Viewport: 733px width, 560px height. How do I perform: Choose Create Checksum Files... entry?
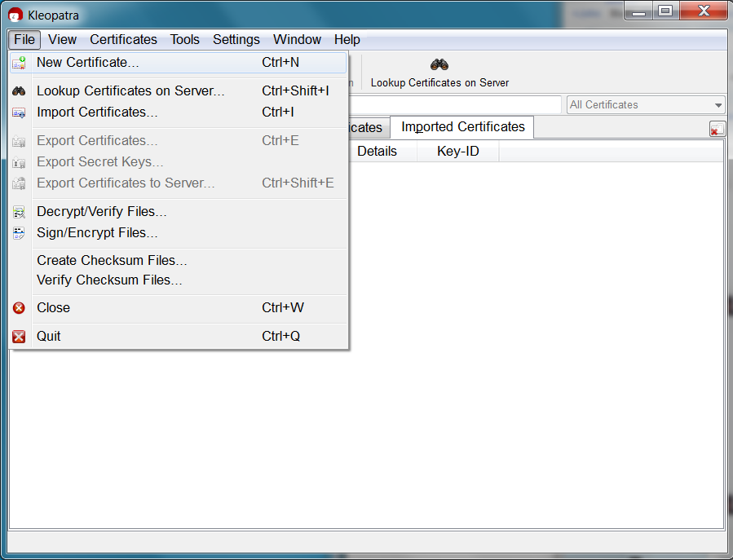tap(178, 260)
